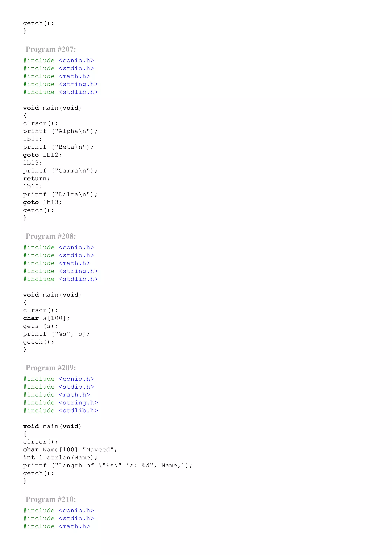392x555 pixels.
Task: Click the "Program #210:" heading
Action: coord(51,499)
